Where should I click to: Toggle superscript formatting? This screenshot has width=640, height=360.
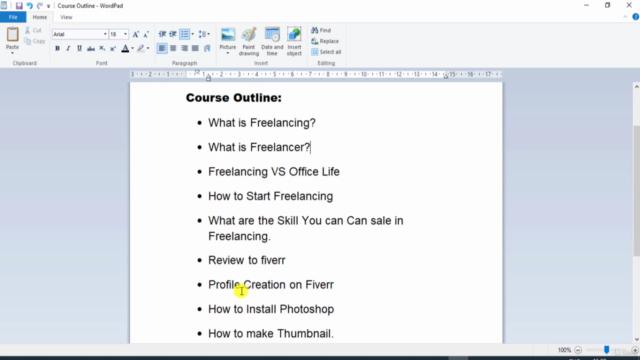[113, 49]
